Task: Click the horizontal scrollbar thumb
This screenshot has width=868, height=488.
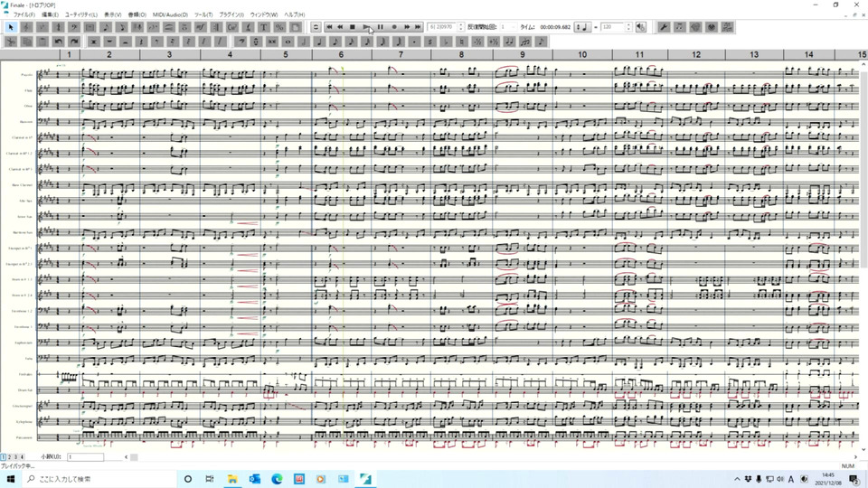Action: click(x=134, y=457)
